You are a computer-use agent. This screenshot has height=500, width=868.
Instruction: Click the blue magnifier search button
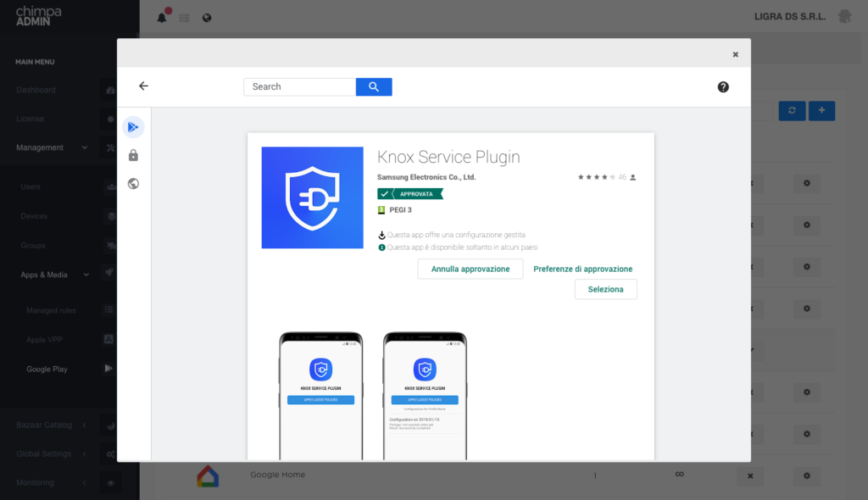click(x=374, y=87)
